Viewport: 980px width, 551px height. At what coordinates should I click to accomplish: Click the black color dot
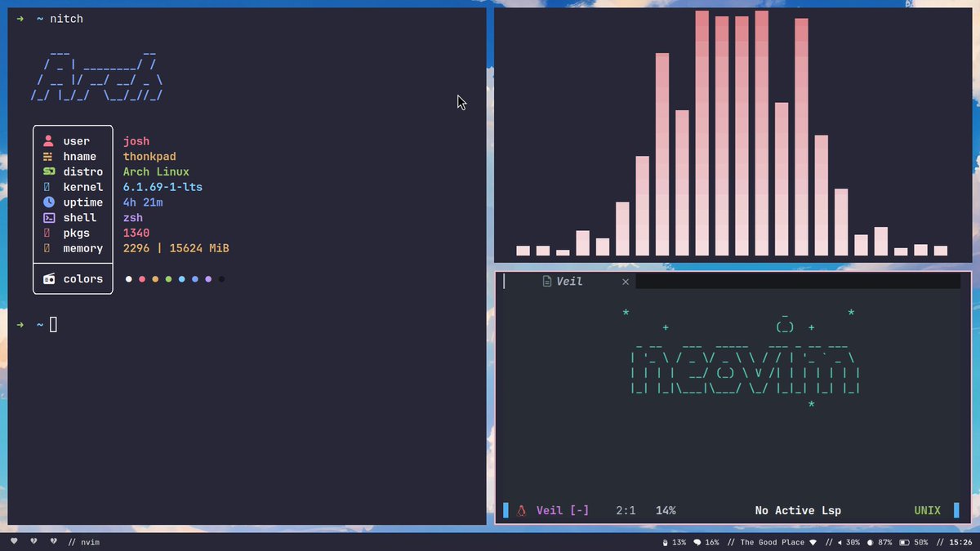221,279
